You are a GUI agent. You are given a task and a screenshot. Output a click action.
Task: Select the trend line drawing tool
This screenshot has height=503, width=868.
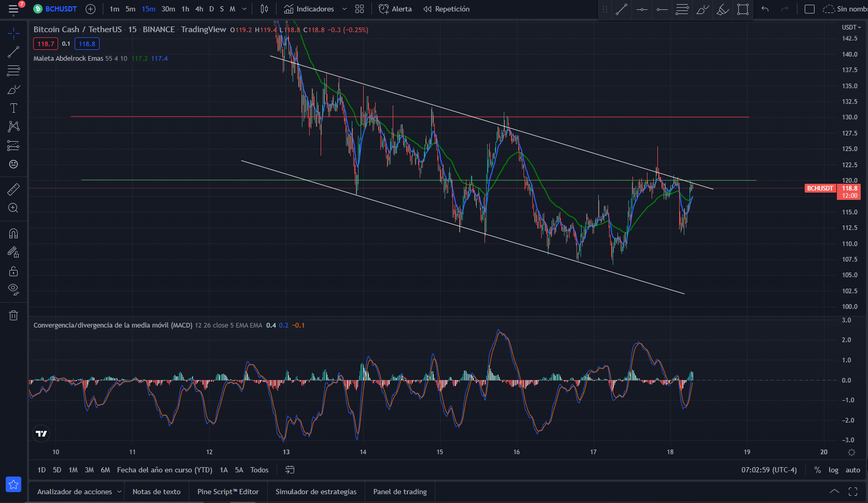[13, 52]
